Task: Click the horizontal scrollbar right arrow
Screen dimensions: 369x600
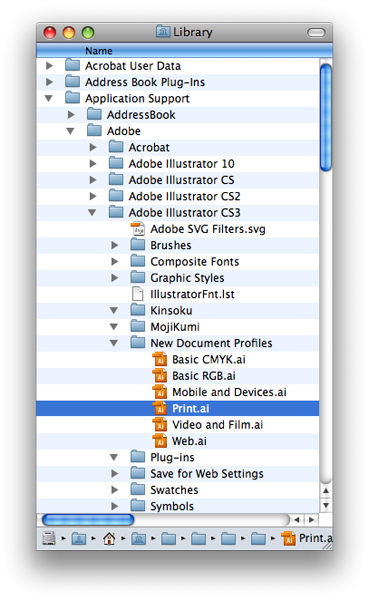Action: point(312,520)
